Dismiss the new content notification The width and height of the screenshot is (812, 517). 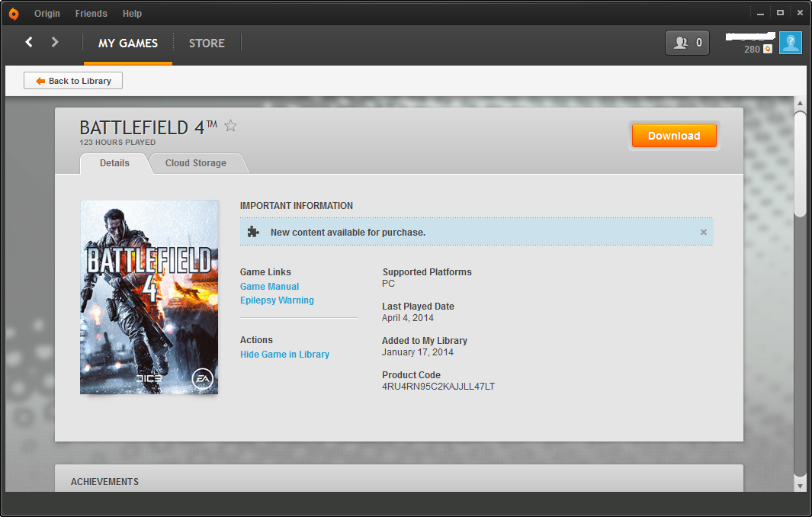703,232
